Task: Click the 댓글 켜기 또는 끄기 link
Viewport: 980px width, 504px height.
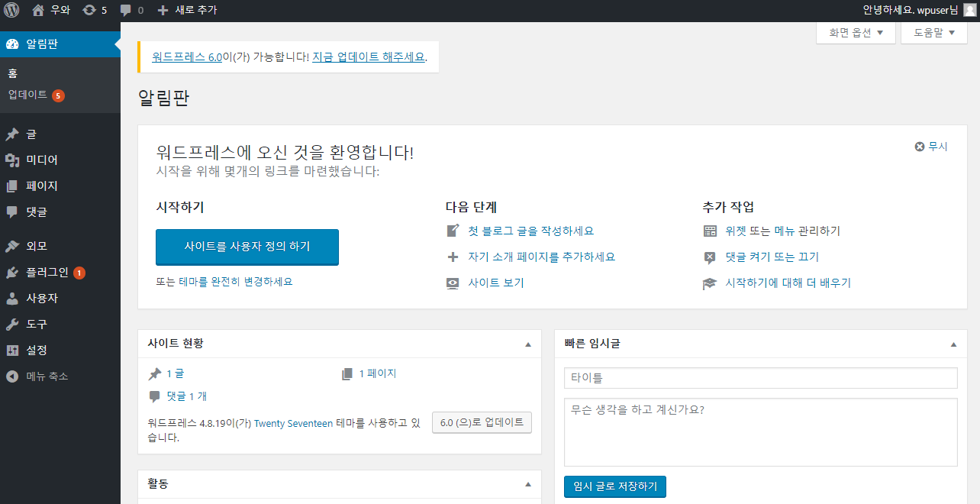Action: click(772, 257)
